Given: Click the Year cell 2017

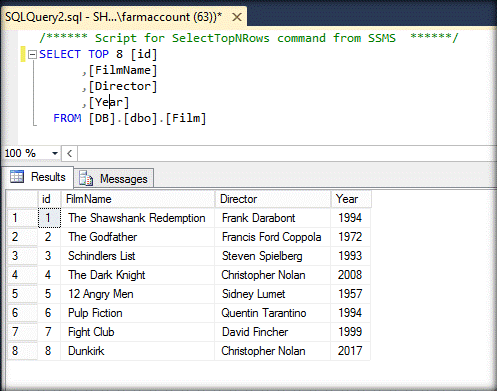Looking at the screenshot, I should pyautogui.click(x=351, y=351).
